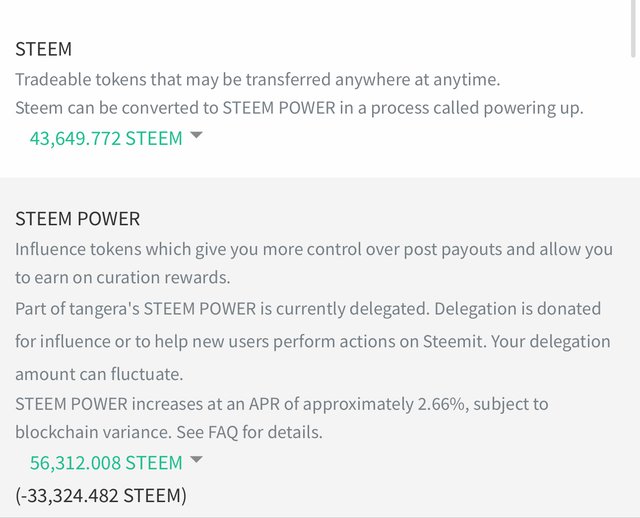Click 'Delegation is donated' sentence text
The height and width of the screenshot is (518, 640).
[518, 309]
